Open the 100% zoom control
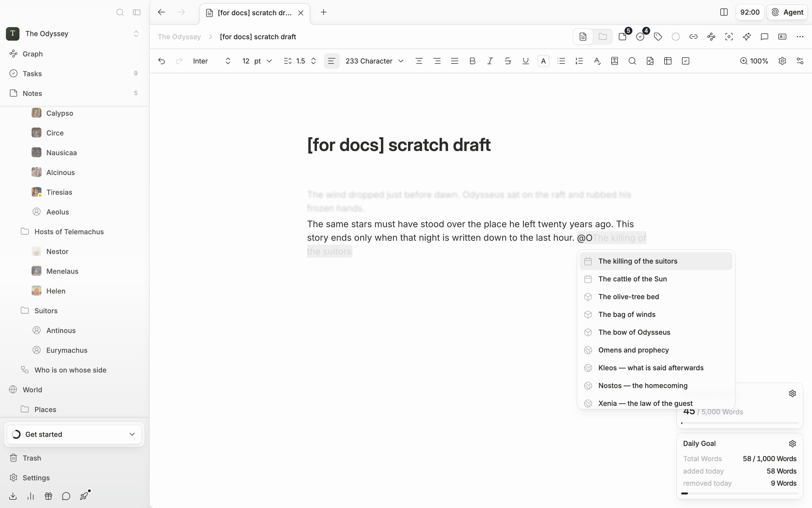812x508 pixels. click(754, 61)
